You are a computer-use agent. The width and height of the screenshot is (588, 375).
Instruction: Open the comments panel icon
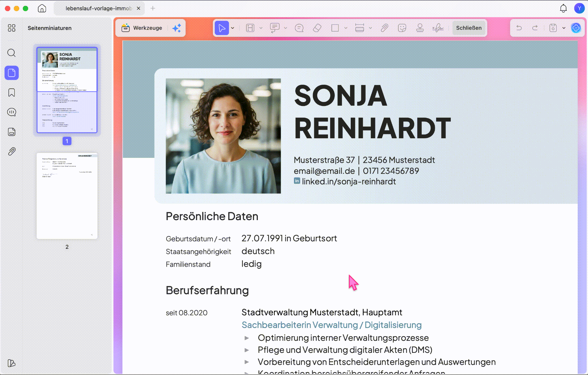click(12, 112)
